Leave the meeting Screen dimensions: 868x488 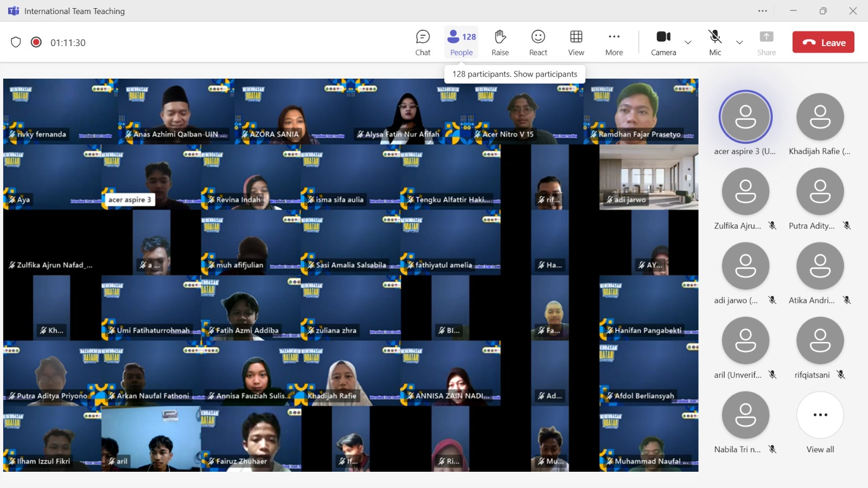[x=824, y=42]
